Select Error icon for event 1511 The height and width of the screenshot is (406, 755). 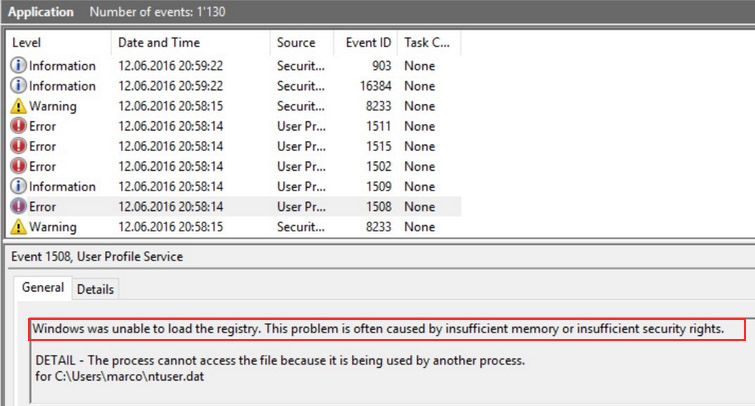[x=18, y=126]
